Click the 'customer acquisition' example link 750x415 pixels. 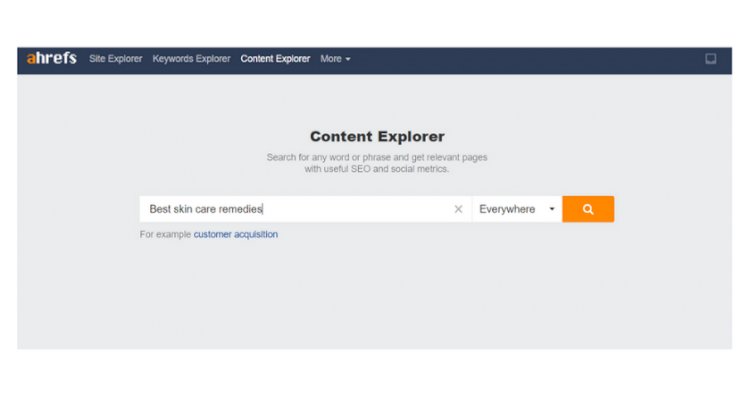pos(236,234)
